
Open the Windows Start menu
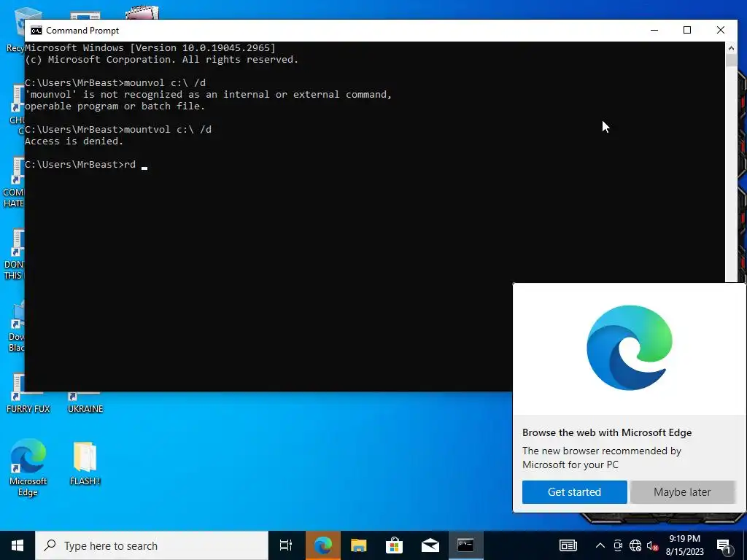(x=18, y=545)
